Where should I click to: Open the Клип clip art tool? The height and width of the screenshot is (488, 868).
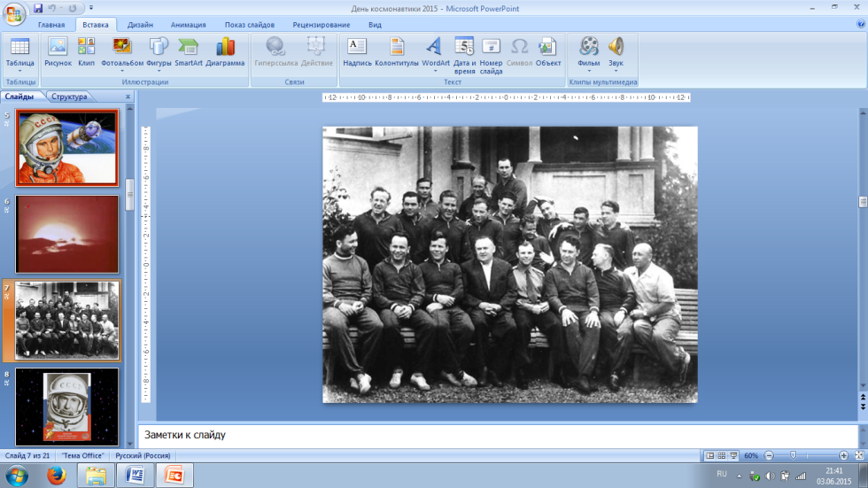86,52
